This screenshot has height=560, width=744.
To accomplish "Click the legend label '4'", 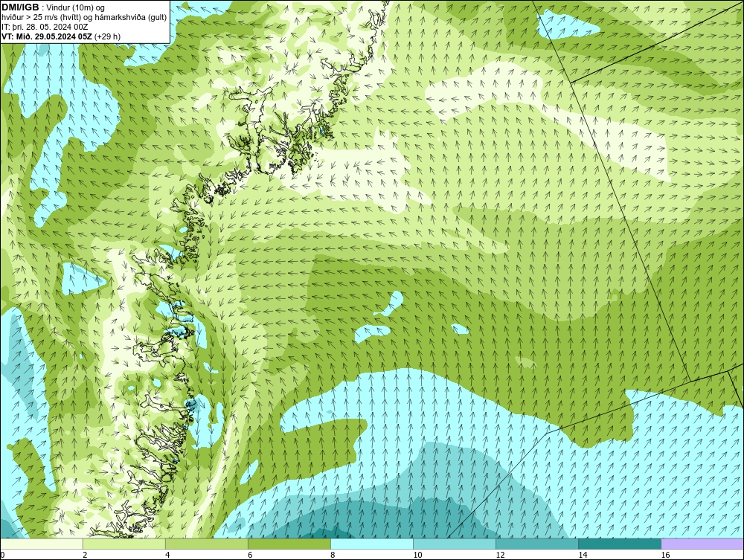I will pyautogui.click(x=167, y=555).
